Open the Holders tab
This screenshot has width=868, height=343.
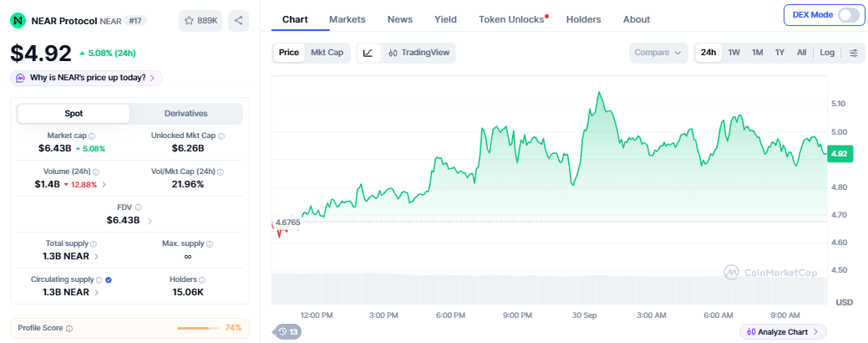point(583,19)
